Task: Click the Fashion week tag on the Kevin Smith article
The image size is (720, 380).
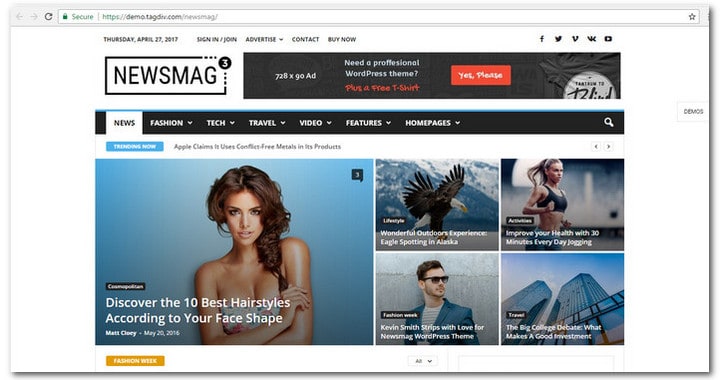Action: tap(400, 315)
